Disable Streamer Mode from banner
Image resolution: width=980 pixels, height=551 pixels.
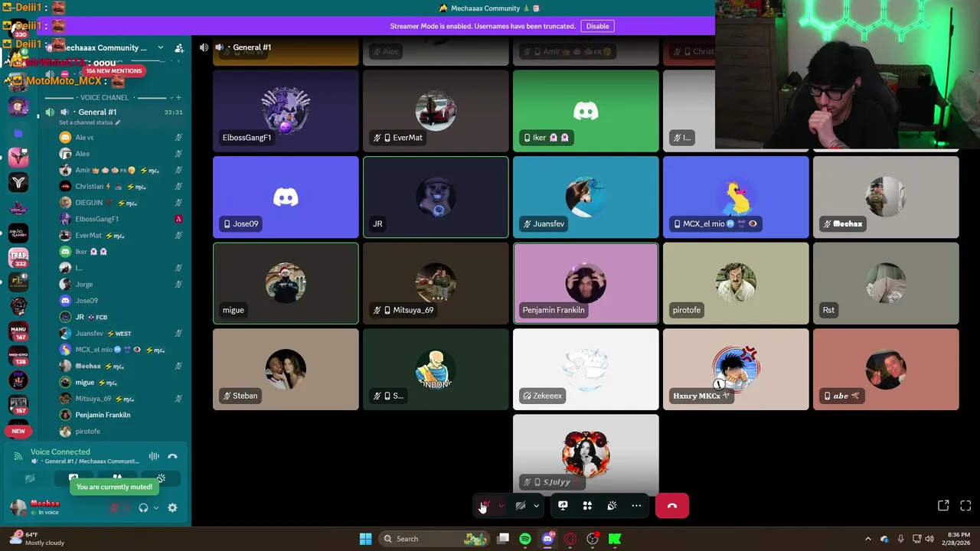click(x=597, y=26)
